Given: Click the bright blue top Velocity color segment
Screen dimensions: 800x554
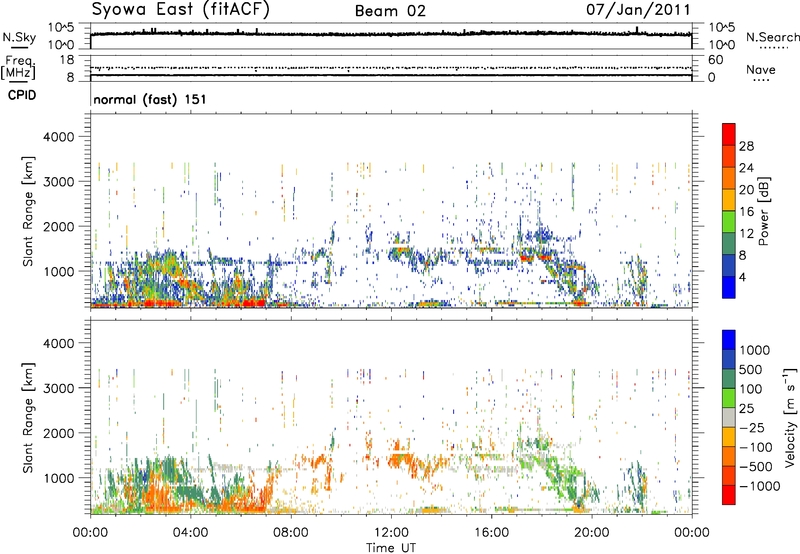Looking at the screenshot, I should tap(729, 339).
